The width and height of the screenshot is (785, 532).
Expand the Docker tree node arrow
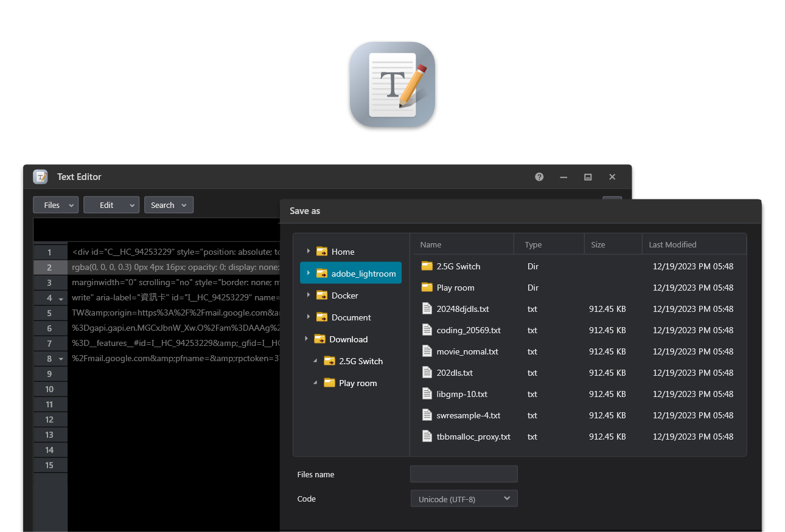pyautogui.click(x=309, y=295)
